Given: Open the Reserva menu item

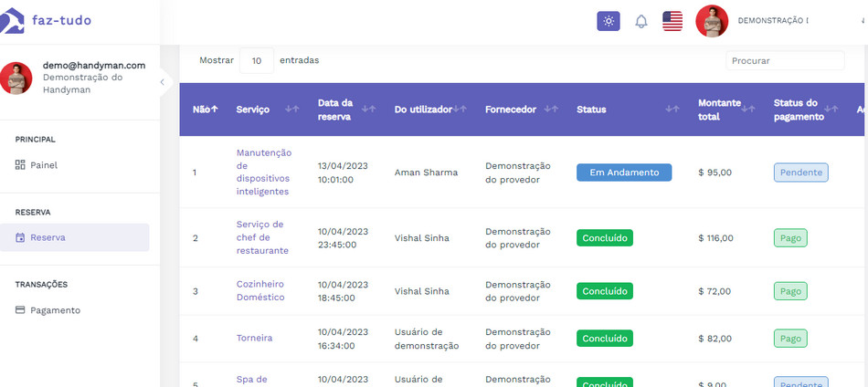Looking at the screenshot, I should (x=75, y=237).
